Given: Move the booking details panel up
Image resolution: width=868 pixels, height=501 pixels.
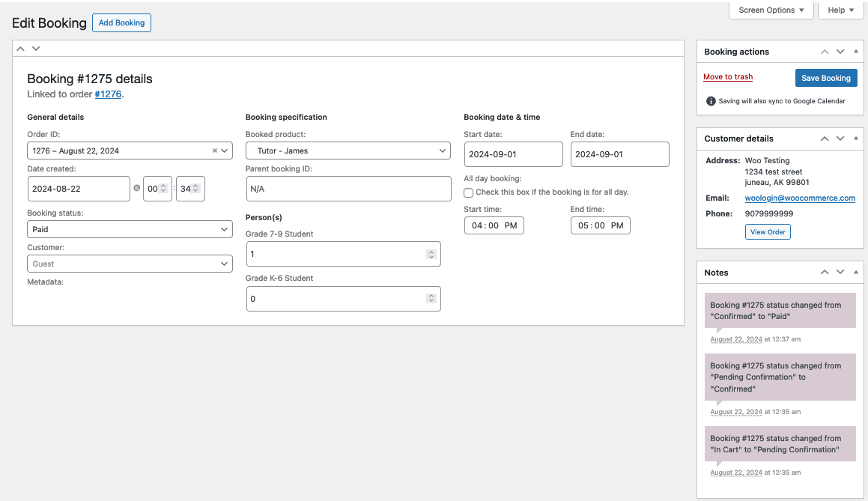Looking at the screenshot, I should point(20,49).
